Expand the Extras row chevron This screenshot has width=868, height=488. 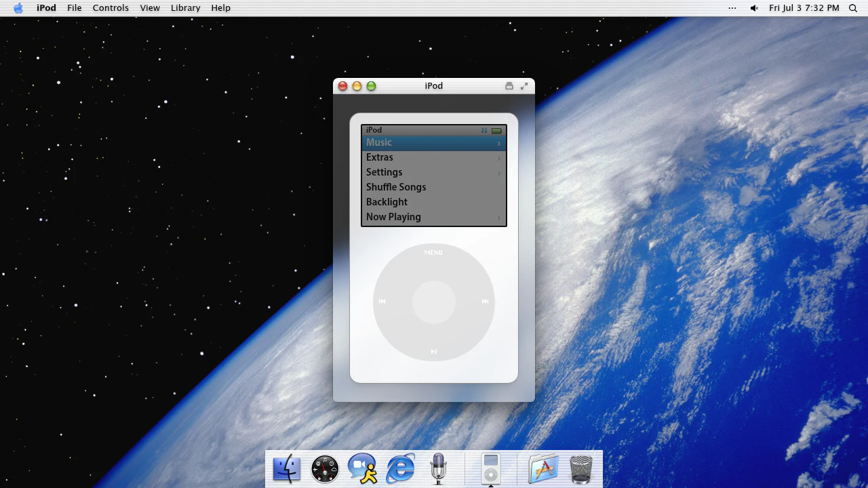[498, 158]
